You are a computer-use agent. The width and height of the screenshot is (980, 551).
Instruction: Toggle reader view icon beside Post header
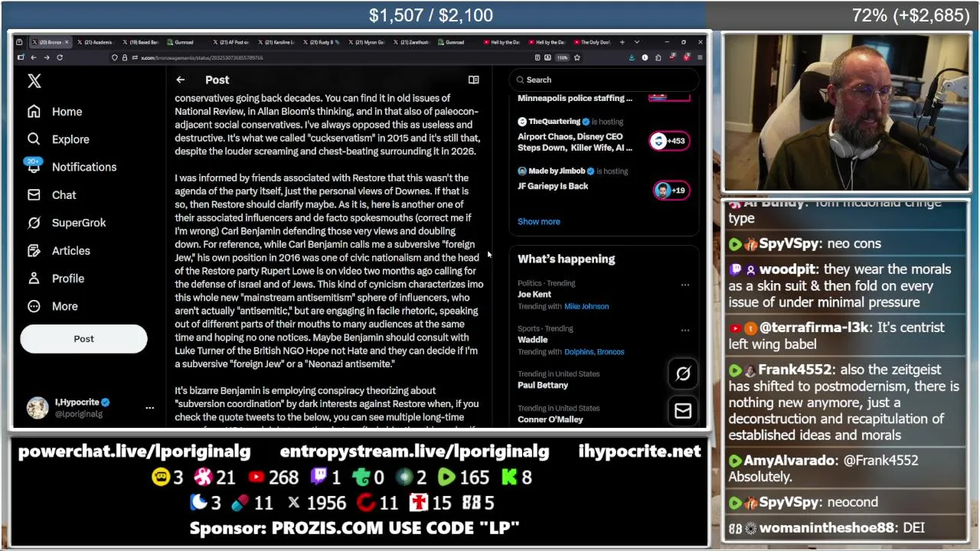click(x=473, y=80)
